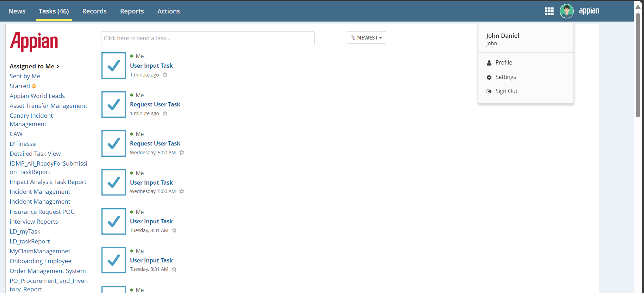Click chevron next to Assigned to Me
The width and height of the screenshot is (644, 293).
pyautogui.click(x=58, y=66)
